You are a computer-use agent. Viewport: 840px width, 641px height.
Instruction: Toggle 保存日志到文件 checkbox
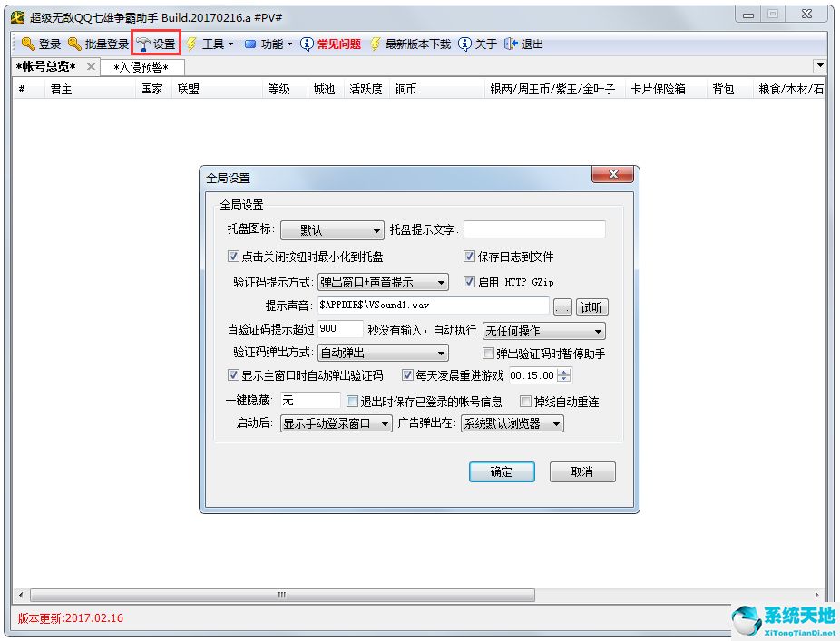point(469,256)
